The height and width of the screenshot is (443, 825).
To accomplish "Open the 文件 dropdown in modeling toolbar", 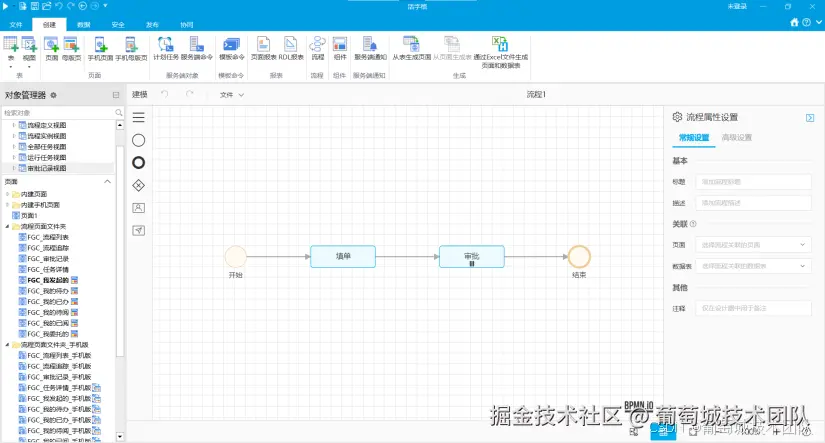I will [232, 95].
